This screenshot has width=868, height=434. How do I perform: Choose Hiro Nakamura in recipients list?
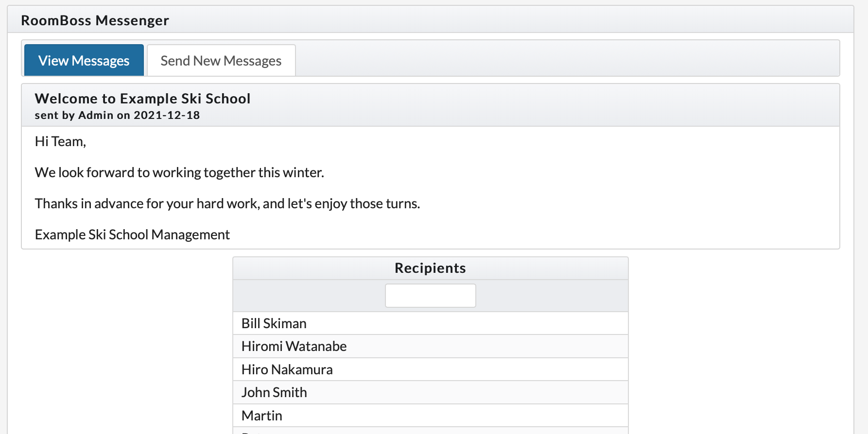coord(287,369)
